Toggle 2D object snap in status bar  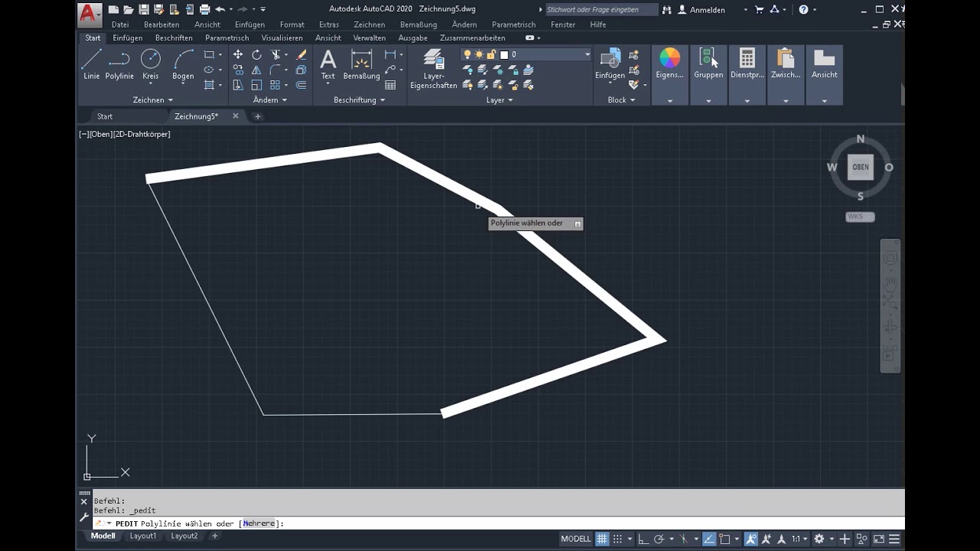(725, 539)
